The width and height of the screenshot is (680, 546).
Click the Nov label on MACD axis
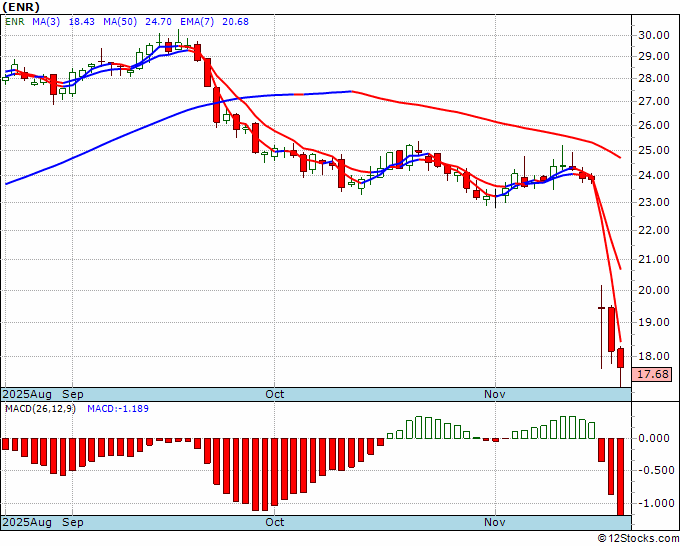point(495,522)
